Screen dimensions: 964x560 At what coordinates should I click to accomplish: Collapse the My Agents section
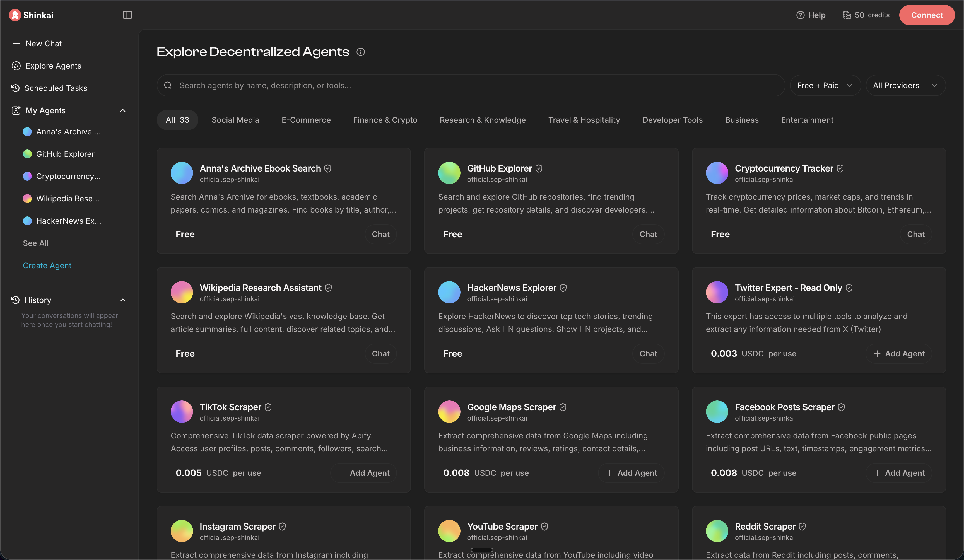123,110
